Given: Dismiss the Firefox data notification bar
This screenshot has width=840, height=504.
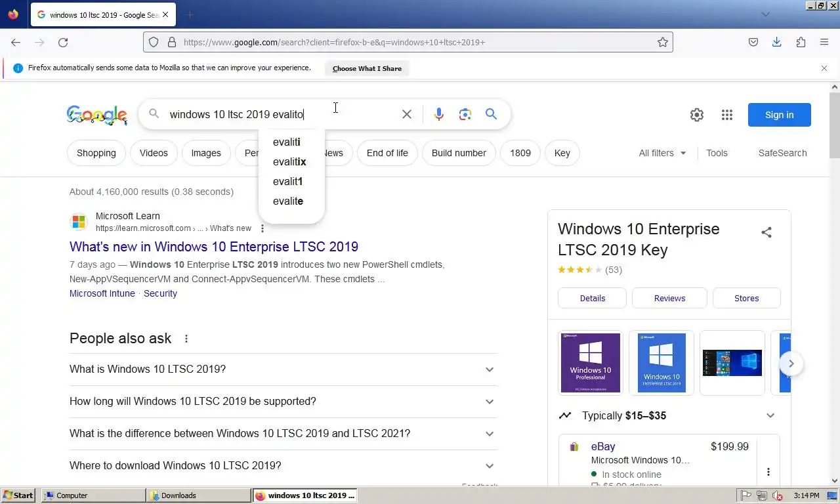Looking at the screenshot, I should [824, 68].
